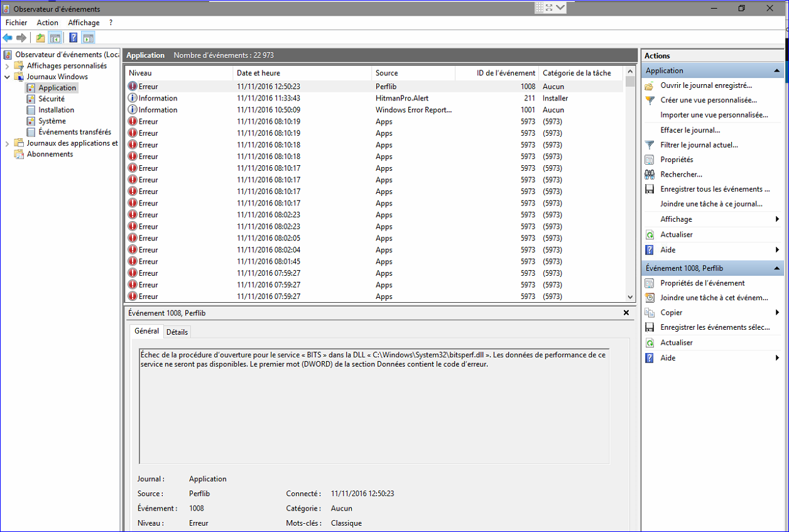The image size is (789, 532).
Task: Open the Copier submenu arrow in Actions
Action: click(x=778, y=313)
